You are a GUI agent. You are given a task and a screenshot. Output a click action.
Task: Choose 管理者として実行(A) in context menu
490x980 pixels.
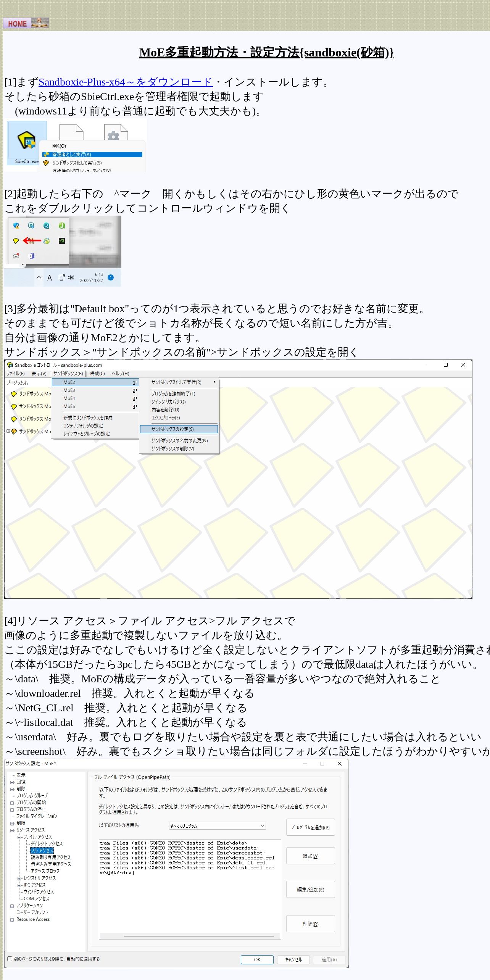click(92, 155)
